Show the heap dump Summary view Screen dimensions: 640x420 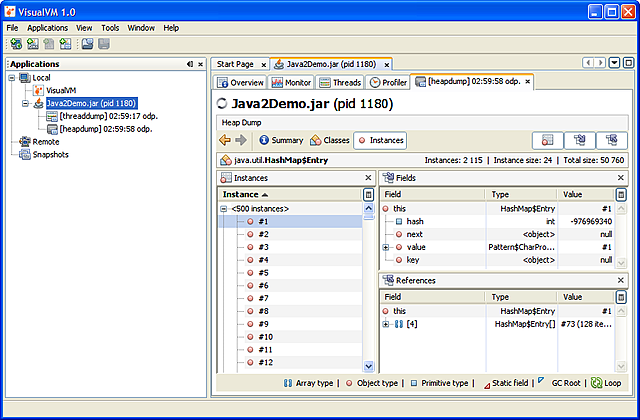(x=281, y=140)
